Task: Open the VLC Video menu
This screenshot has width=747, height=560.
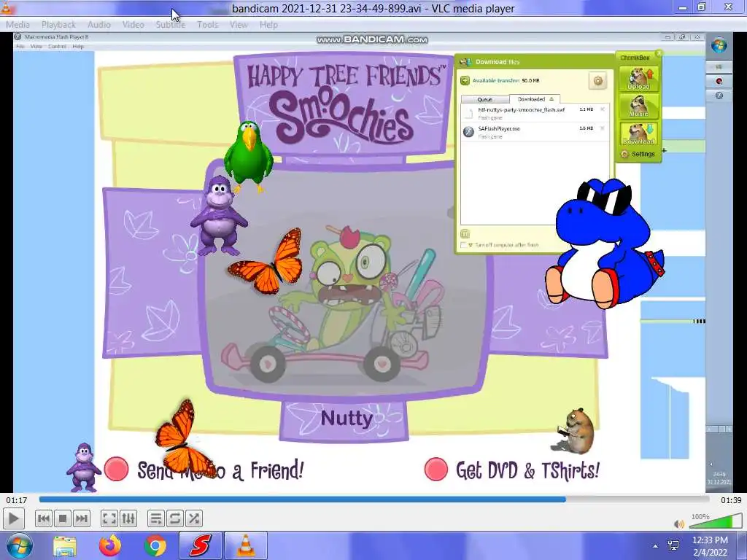Action: 133,24
